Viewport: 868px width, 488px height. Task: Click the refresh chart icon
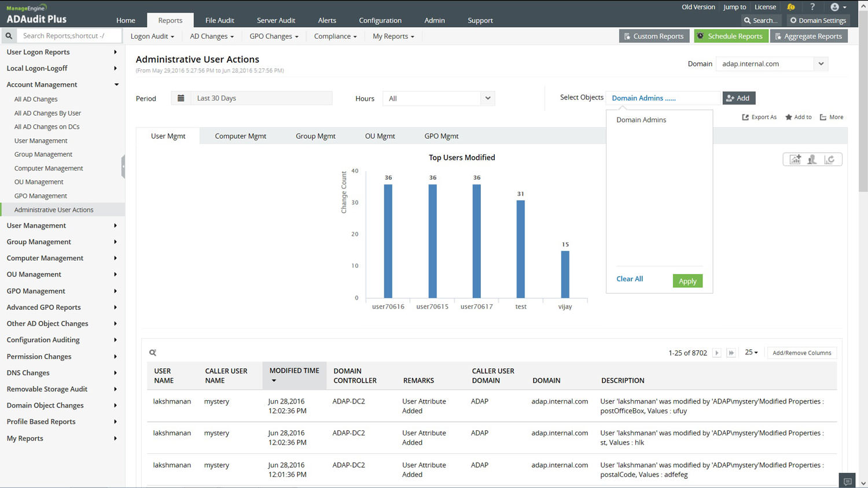(x=830, y=160)
